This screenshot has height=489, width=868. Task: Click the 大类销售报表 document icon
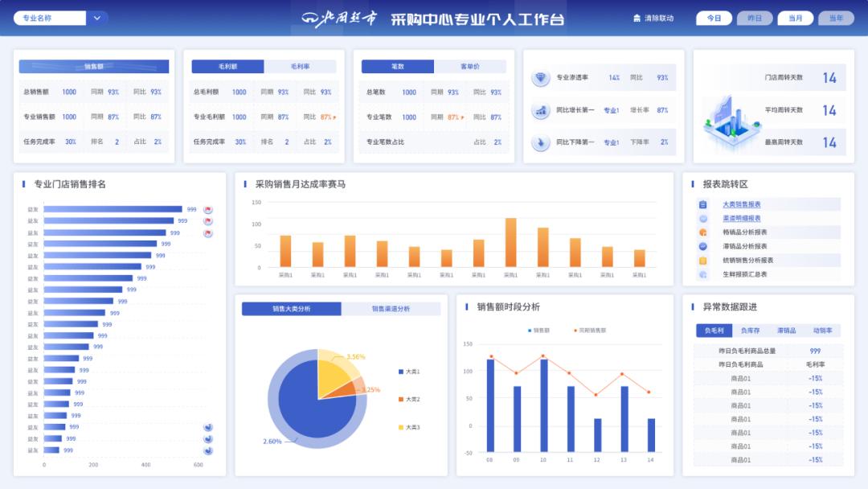702,204
